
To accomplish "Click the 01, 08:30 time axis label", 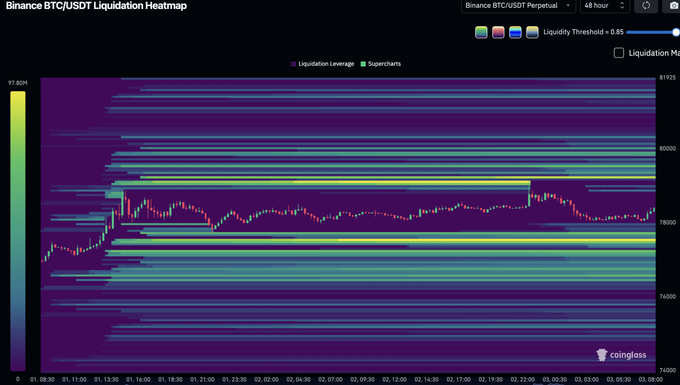I will [42, 379].
